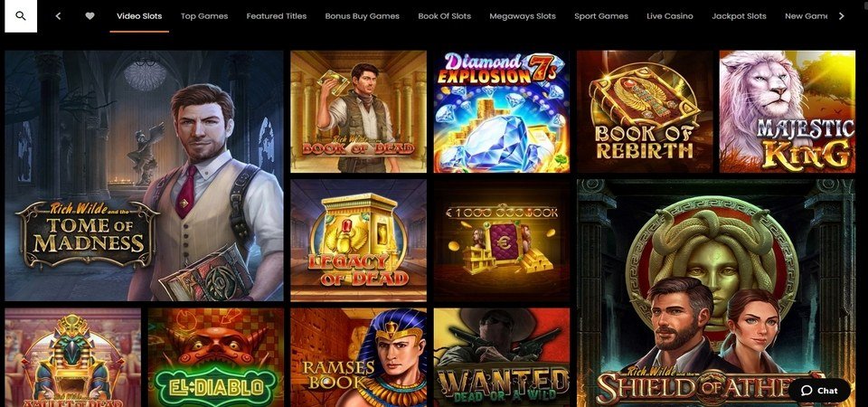Select the Video Slots tab
Image resolution: width=868 pixels, height=407 pixels.
click(x=139, y=16)
